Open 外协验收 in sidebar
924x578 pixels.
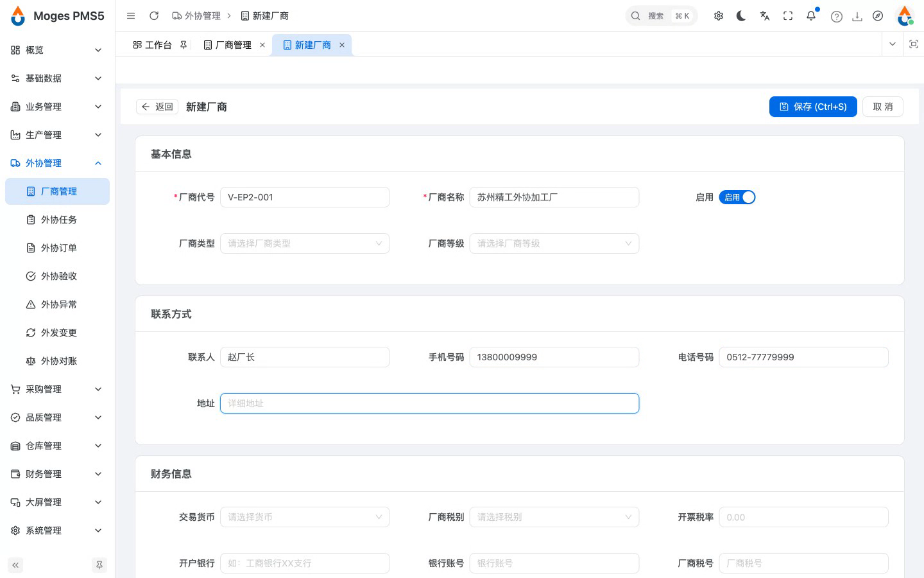(x=57, y=276)
